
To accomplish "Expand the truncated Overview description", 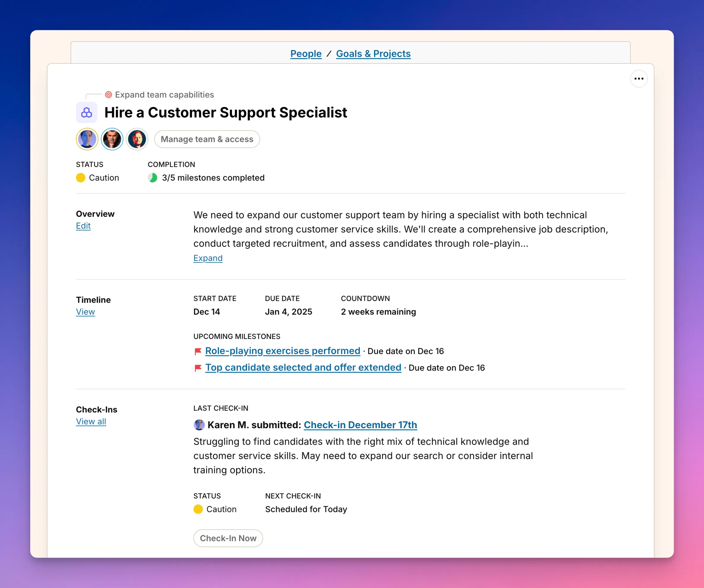I will (208, 258).
